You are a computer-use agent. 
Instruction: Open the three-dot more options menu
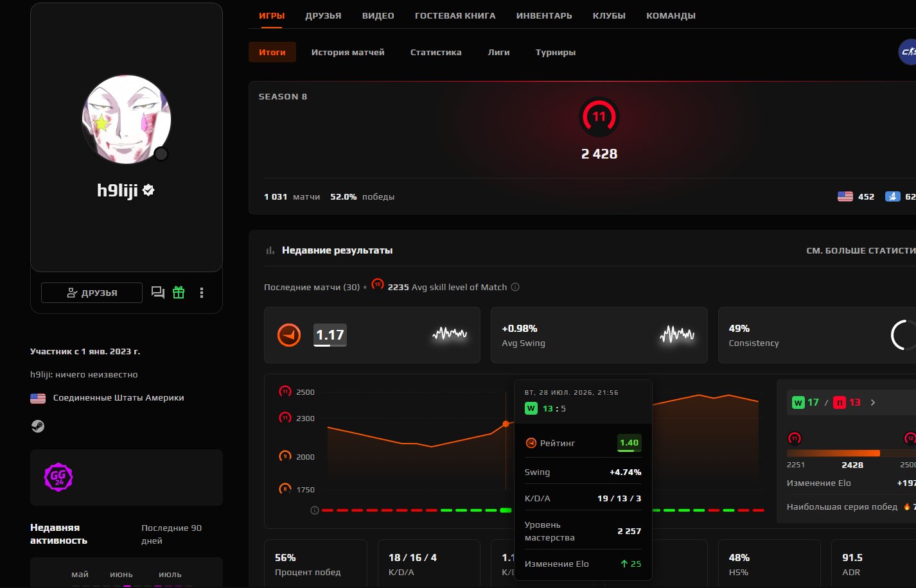[x=202, y=293]
